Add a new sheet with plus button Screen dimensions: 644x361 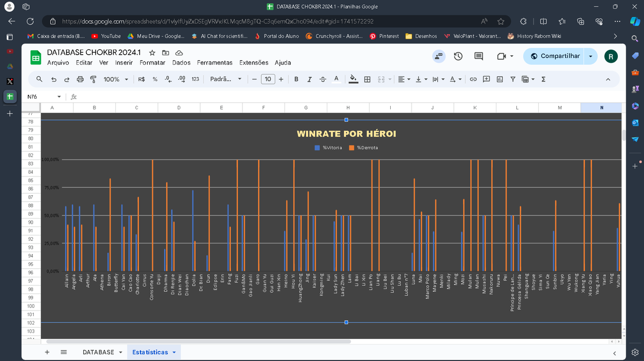tap(47, 352)
